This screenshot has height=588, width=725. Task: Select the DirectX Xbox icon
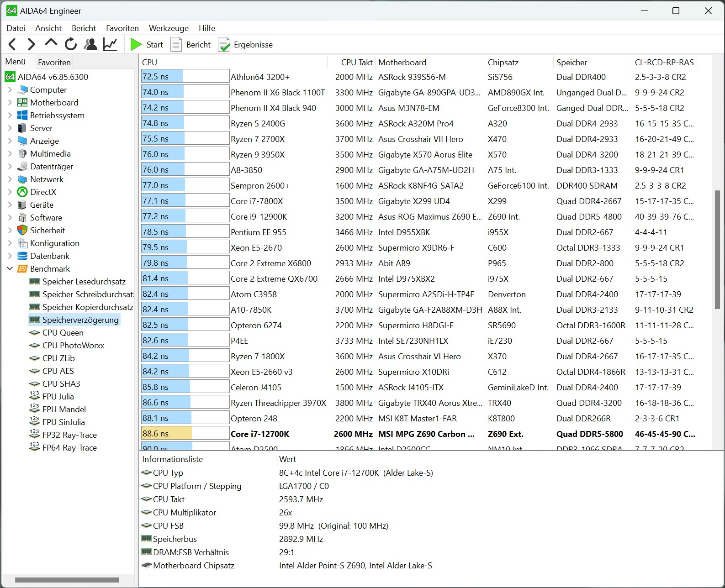tap(22, 192)
